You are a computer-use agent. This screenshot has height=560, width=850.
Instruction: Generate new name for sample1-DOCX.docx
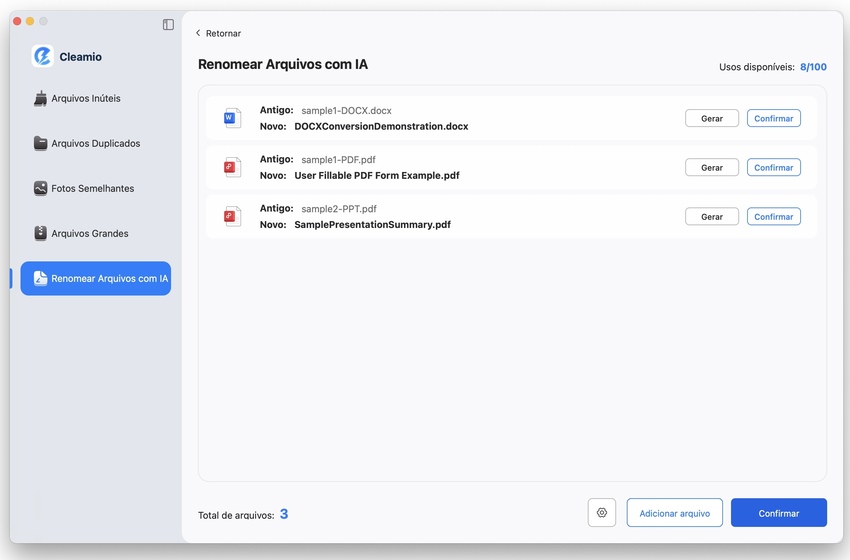[711, 118]
